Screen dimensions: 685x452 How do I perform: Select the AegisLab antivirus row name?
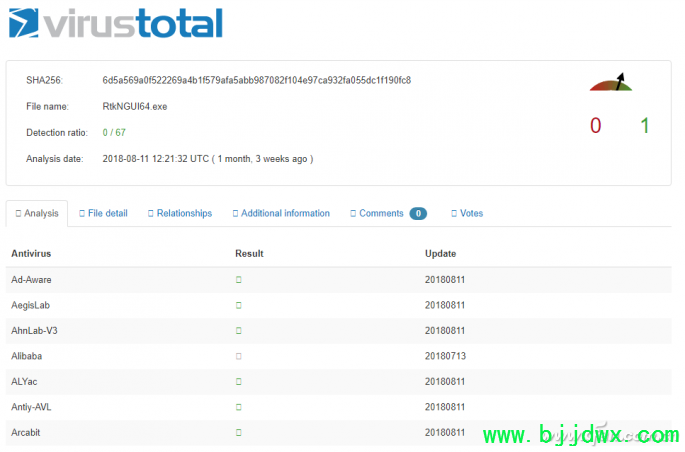click(30, 305)
